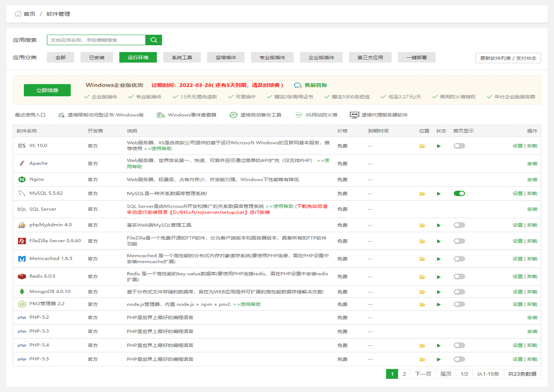
Task: Open the IIS 10.0 folder location icon
Action: tap(422, 146)
